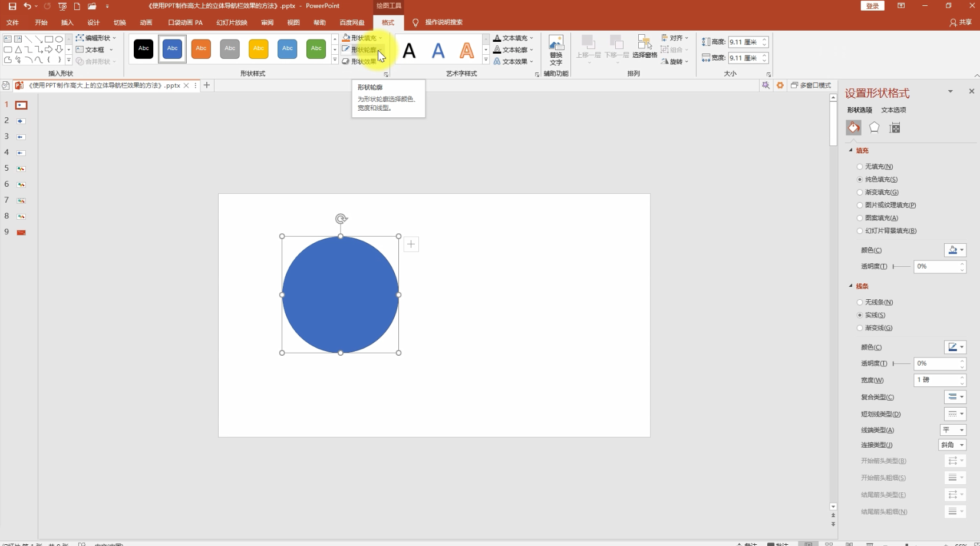
Task: Open the WordArt text effects 文本效果 icon
Action: tap(497, 61)
